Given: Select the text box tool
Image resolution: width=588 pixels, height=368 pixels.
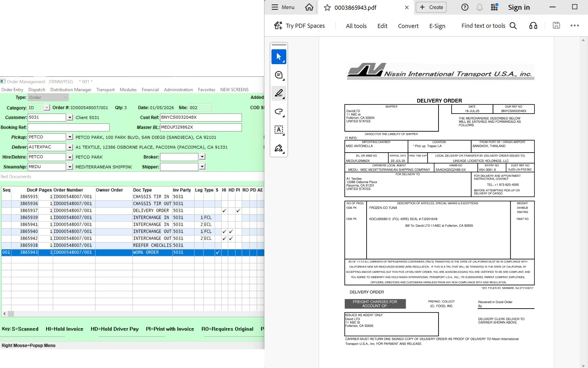Looking at the screenshot, I should (x=279, y=130).
